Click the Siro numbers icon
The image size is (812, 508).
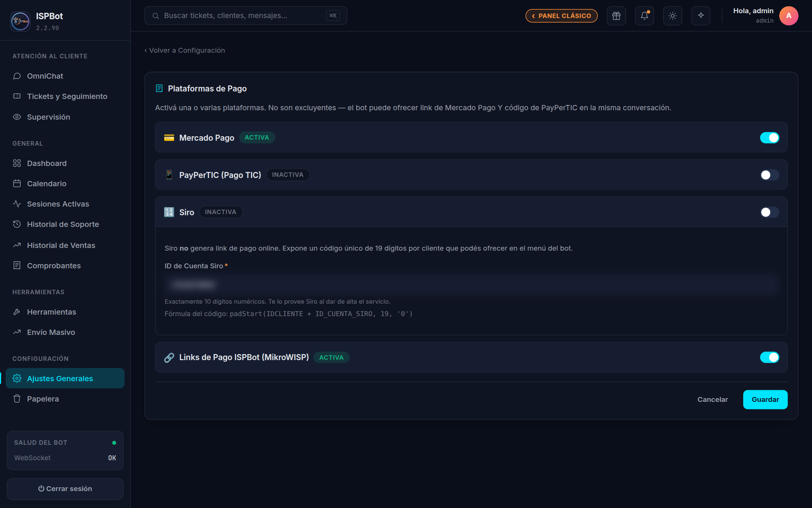point(169,212)
